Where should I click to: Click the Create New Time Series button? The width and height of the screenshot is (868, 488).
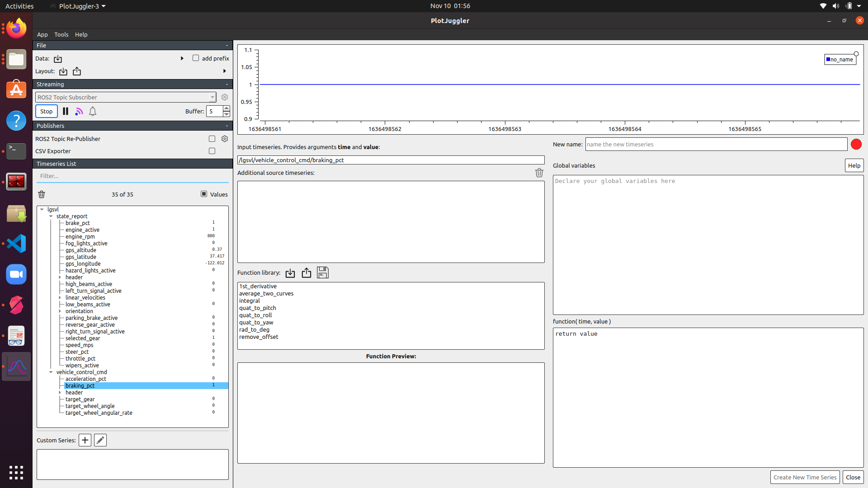coord(805,477)
